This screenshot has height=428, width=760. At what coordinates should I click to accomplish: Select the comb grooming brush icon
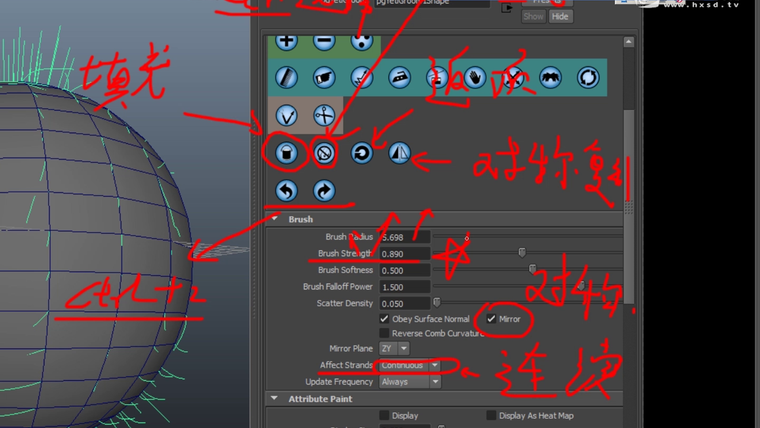coord(287,77)
